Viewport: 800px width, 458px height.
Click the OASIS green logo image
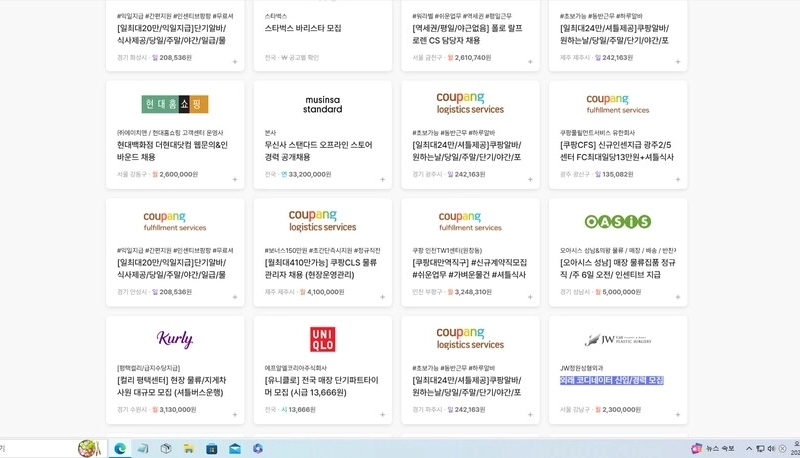[x=617, y=221]
